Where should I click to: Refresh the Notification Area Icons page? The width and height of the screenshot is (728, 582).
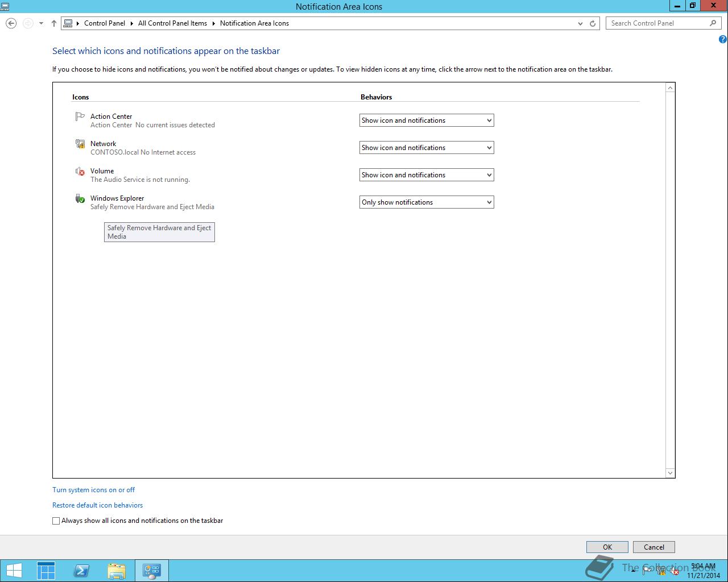point(593,23)
